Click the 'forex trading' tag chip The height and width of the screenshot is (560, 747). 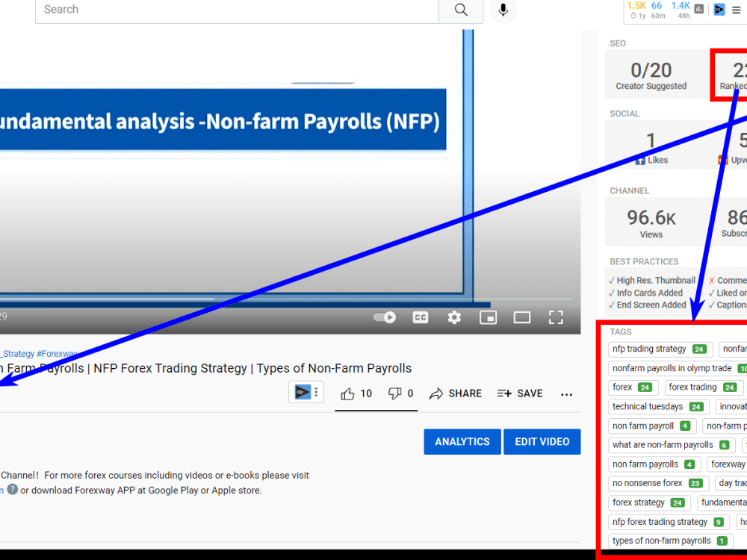(x=703, y=387)
